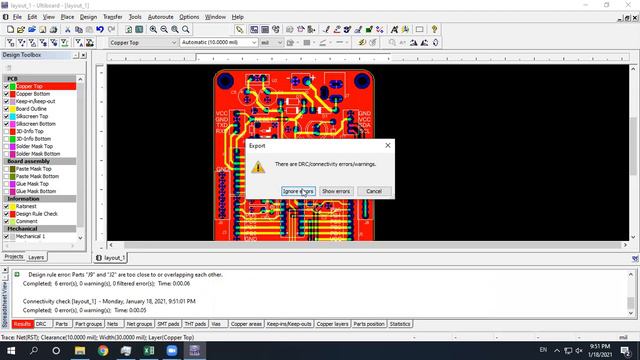Select the layout_1 document tab

[x=111, y=258]
